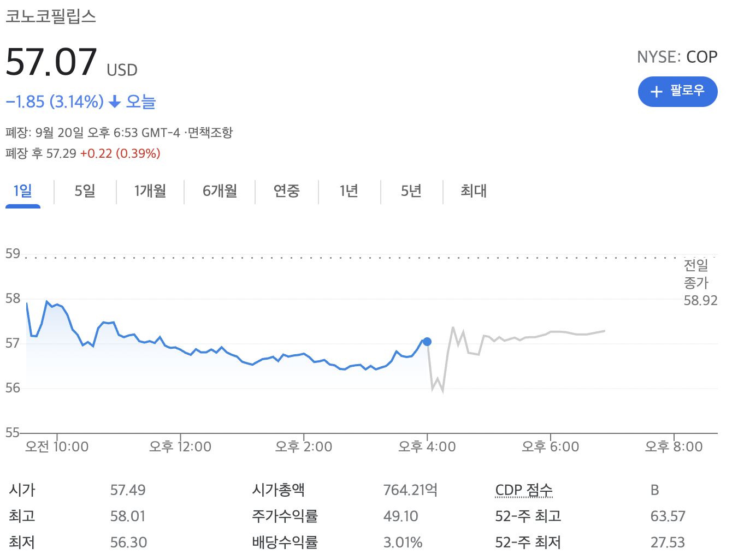Click the NYSE: COP ticker label
The image size is (744, 560).
(x=677, y=57)
